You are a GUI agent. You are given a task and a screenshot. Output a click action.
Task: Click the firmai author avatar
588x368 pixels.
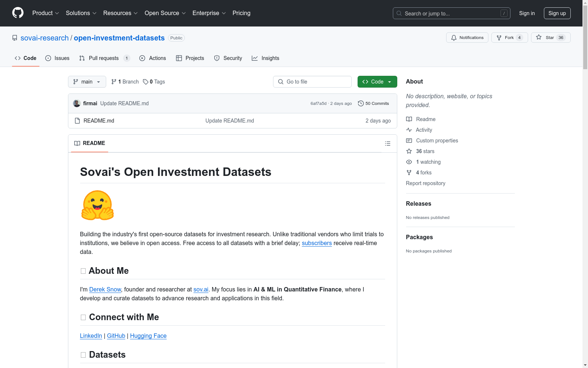pyautogui.click(x=77, y=103)
